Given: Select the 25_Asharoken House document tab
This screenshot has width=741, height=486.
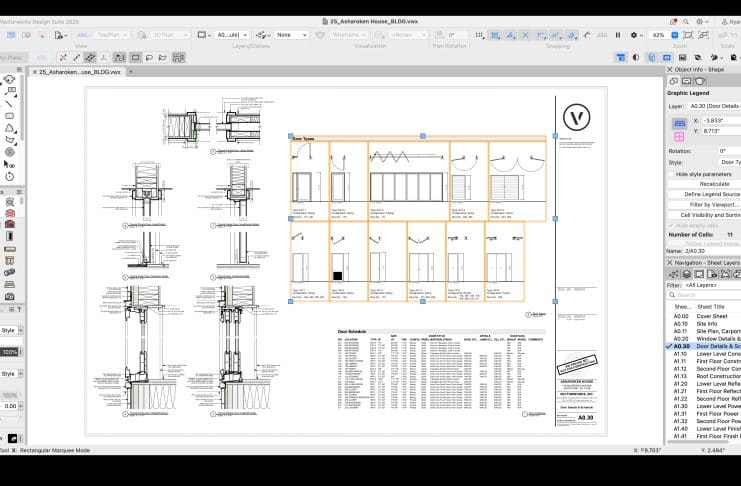Looking at the screenshot, I should 78,72.
